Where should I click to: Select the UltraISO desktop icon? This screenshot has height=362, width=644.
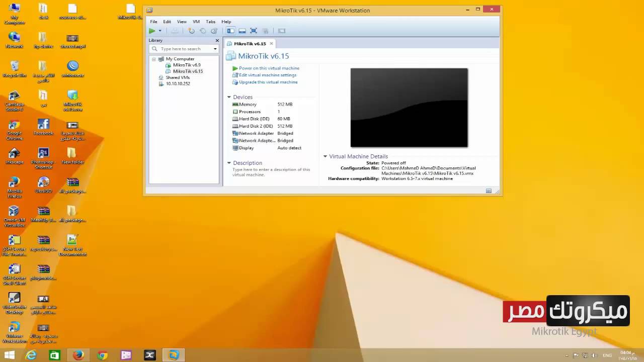[43, 185]
